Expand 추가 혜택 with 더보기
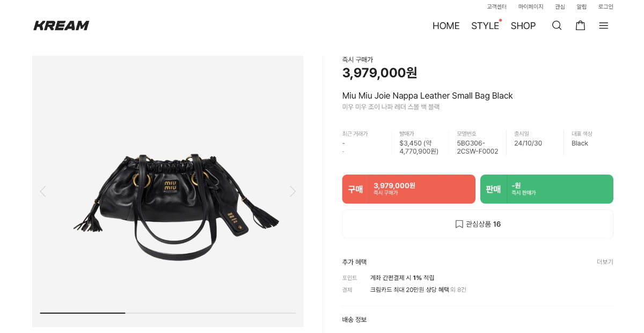Image resolution: width=644 pixels, height=333 pixels. click(x=605, y=262)
